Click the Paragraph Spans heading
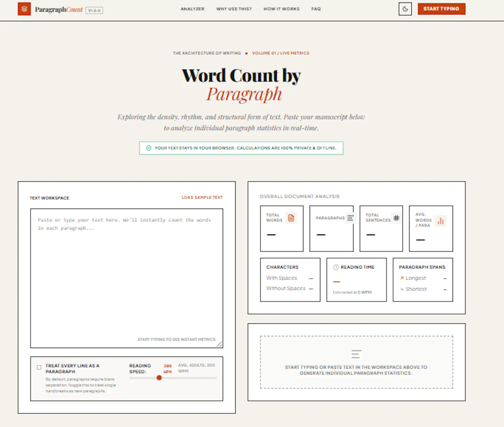504x427 pixels. coord(422,267)
